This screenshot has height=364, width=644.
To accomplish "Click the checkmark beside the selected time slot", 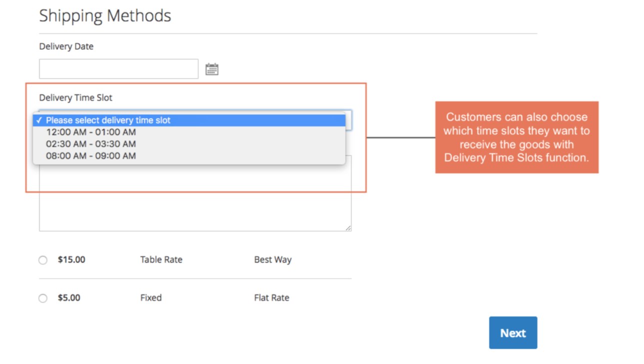I will coord(39,120).
